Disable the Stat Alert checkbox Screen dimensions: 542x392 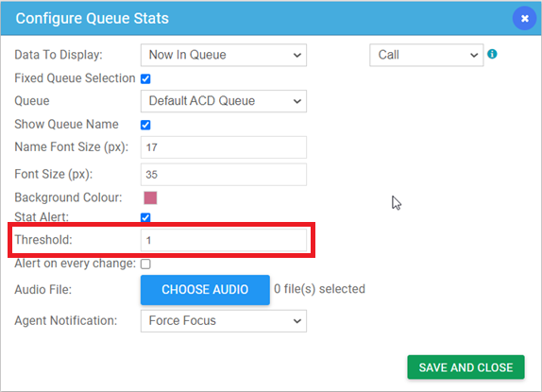point(145,217)
